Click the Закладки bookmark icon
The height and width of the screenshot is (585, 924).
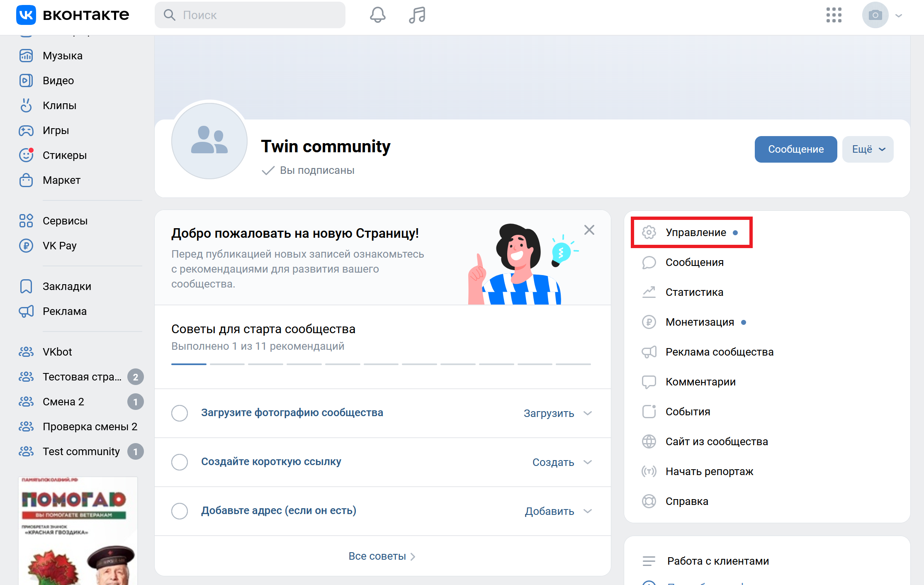point(26,286)
